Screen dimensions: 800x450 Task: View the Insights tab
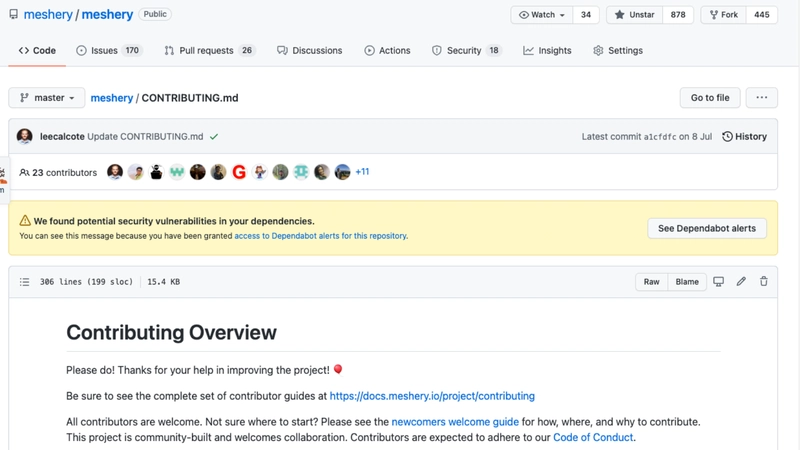(547, 51)
